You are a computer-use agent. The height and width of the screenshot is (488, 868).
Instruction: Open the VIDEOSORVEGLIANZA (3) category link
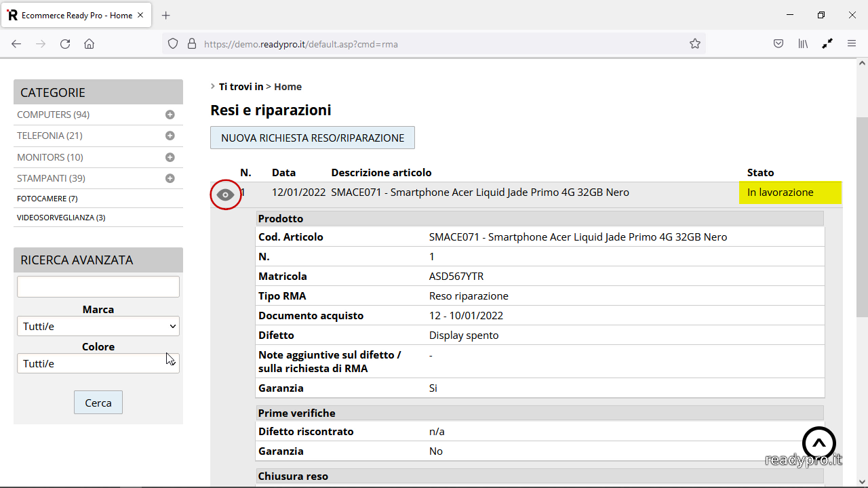pyautogui.click(x=61, y=218)
